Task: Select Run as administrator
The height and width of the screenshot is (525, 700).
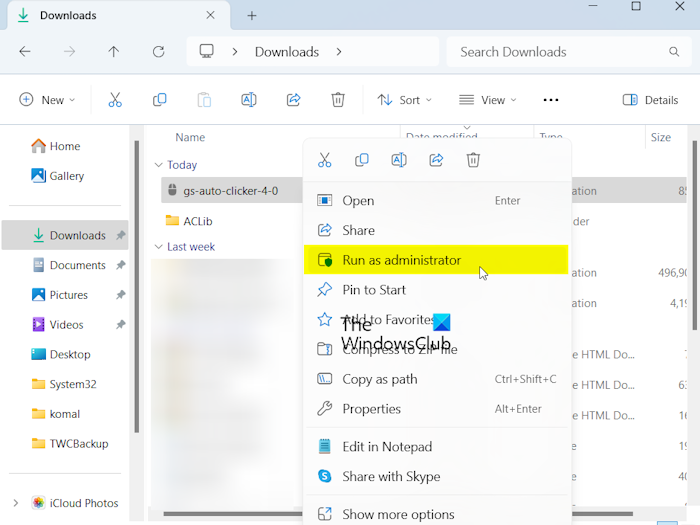Action: coord(436,260)
